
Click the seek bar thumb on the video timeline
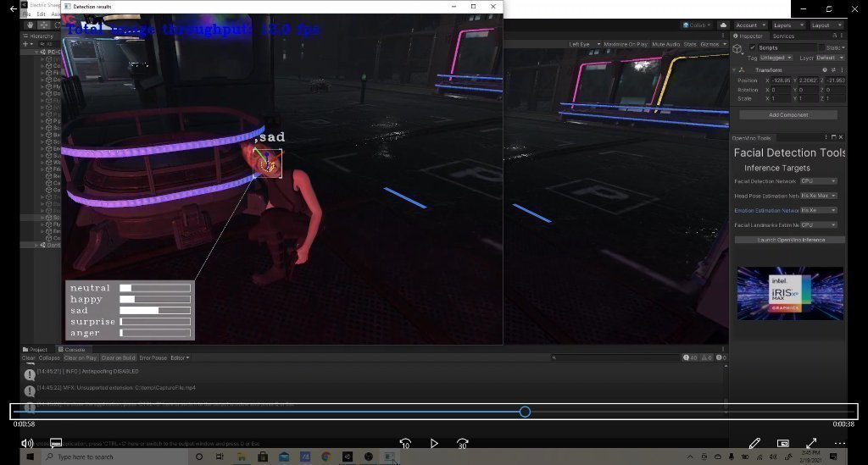525,412
